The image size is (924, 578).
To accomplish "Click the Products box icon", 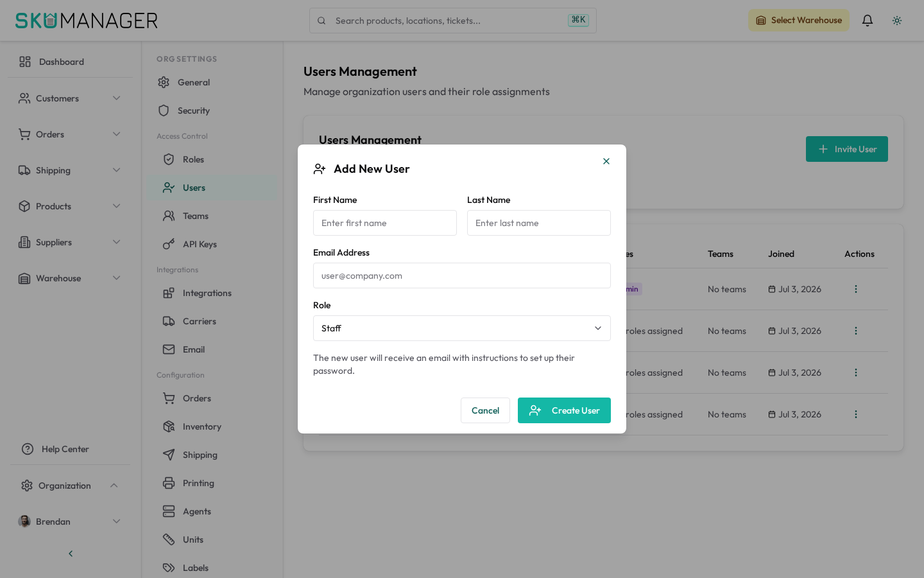I will [x=24, y=206].
